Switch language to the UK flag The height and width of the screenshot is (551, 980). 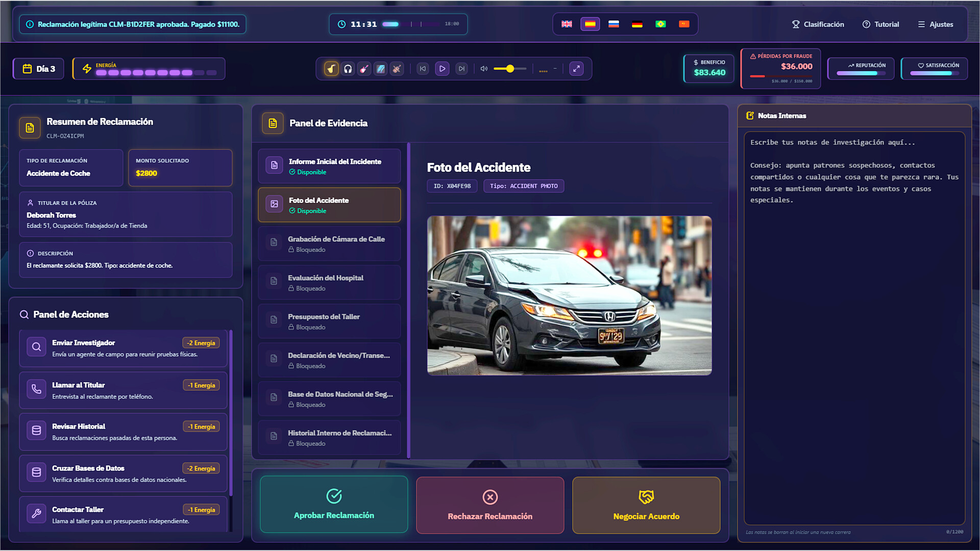click(x=567, y=24)
